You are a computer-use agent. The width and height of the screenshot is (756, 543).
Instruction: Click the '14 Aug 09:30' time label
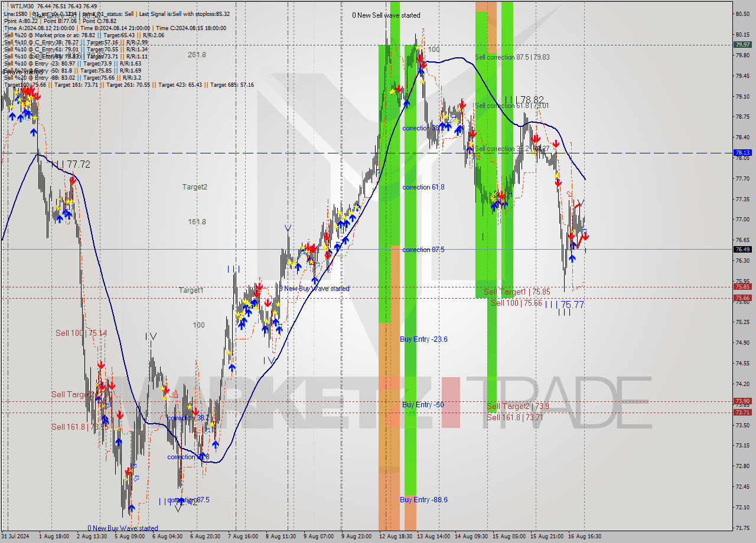pos(471,537)
